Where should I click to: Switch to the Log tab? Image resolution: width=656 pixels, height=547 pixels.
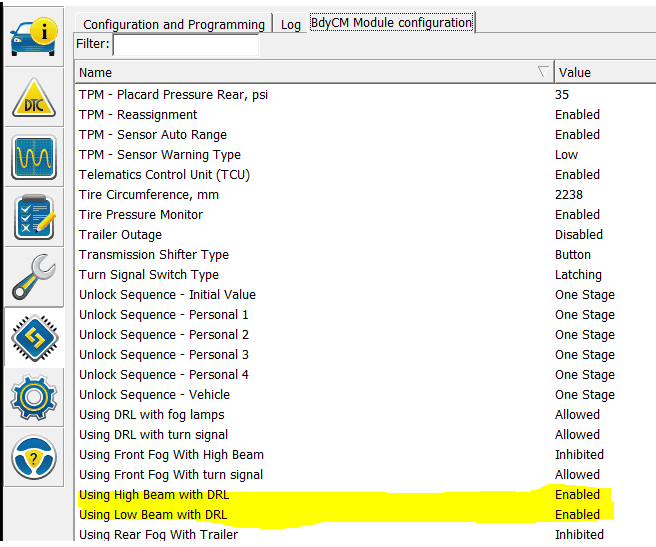[291, 24]
